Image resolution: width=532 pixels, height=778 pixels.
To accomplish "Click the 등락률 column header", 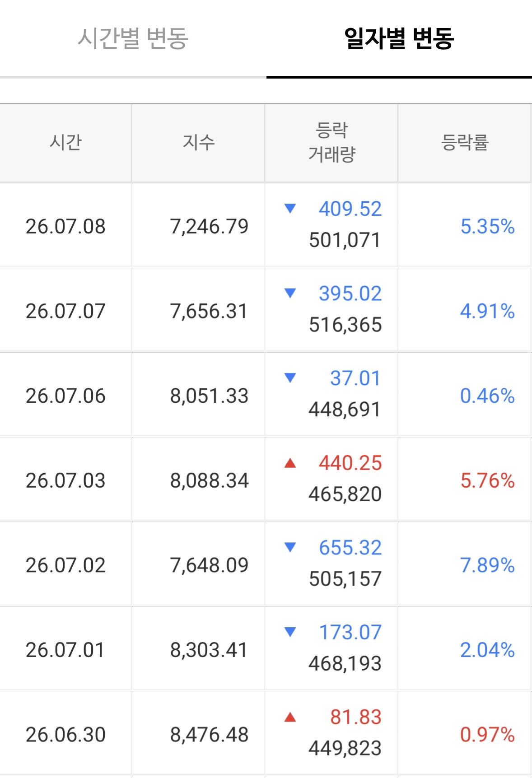I will click(465, 143).
